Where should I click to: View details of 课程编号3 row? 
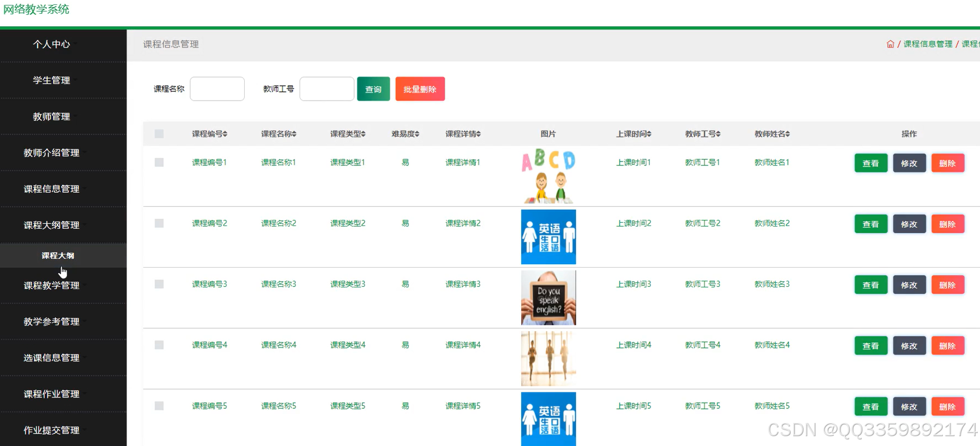click(871, 285)
